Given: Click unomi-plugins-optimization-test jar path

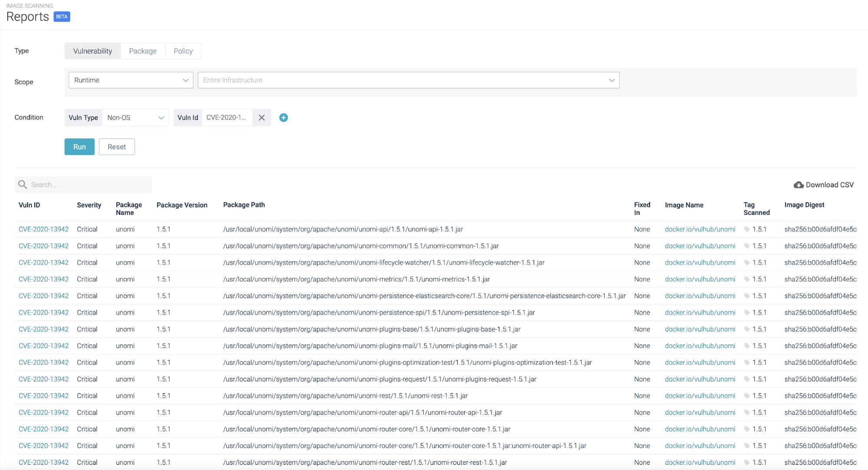Looking at the screenshot, I should (x=407, y=363).
